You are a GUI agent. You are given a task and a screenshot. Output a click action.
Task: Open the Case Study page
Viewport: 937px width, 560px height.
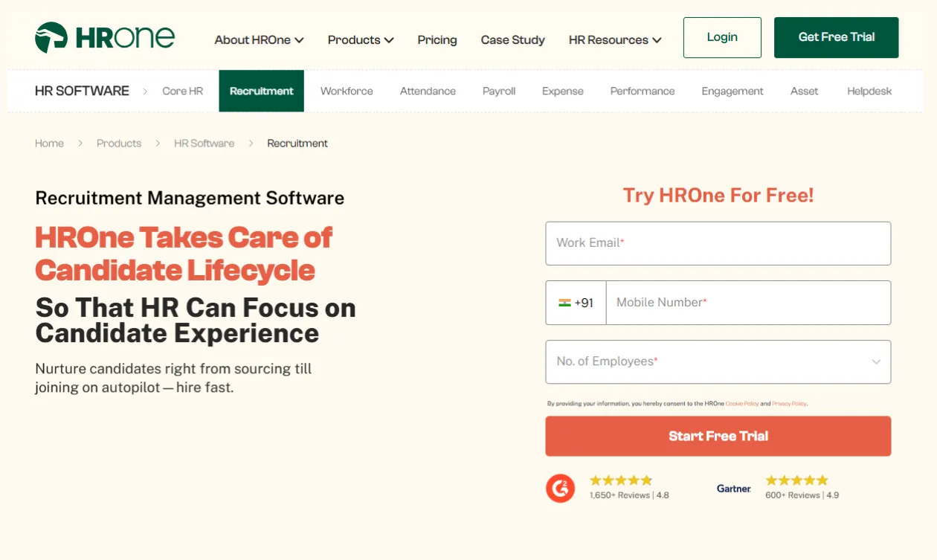point(513,40)
